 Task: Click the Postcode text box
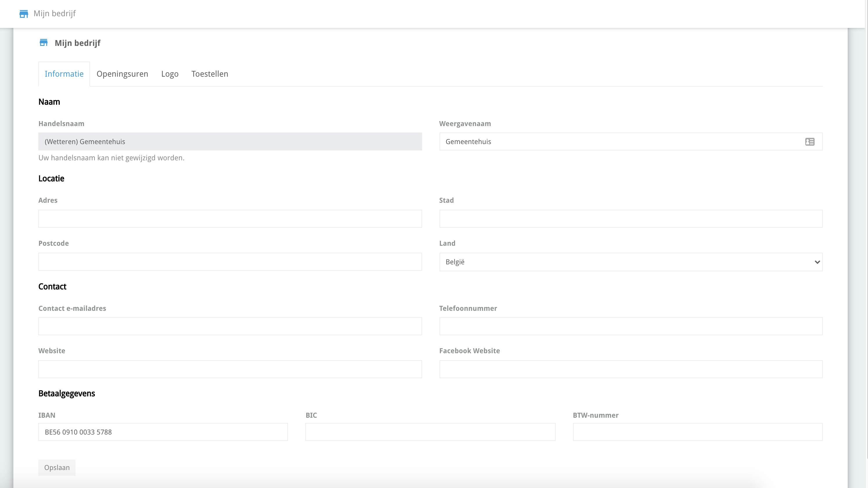[230, 262]
